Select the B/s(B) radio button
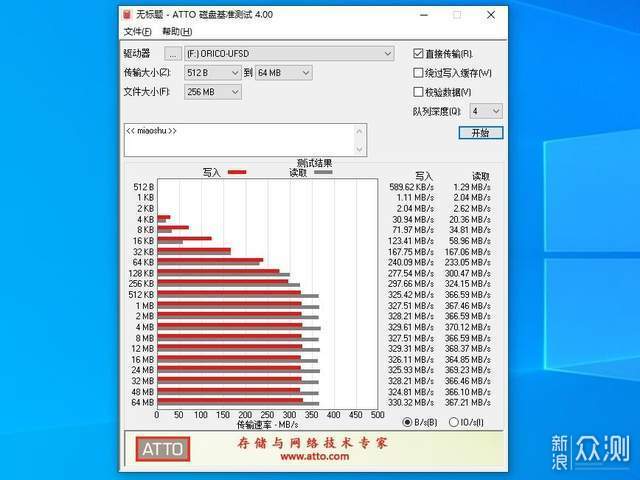This screenshot has height=480, width=640. click(407, 422)
